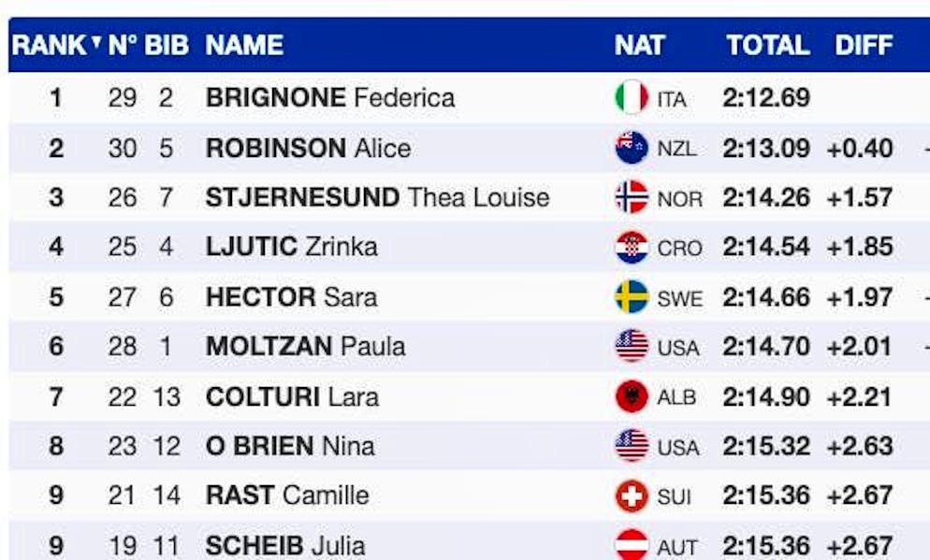Click the Italy flag icon
Screen dimensions: 930x560
click(632, 97)
